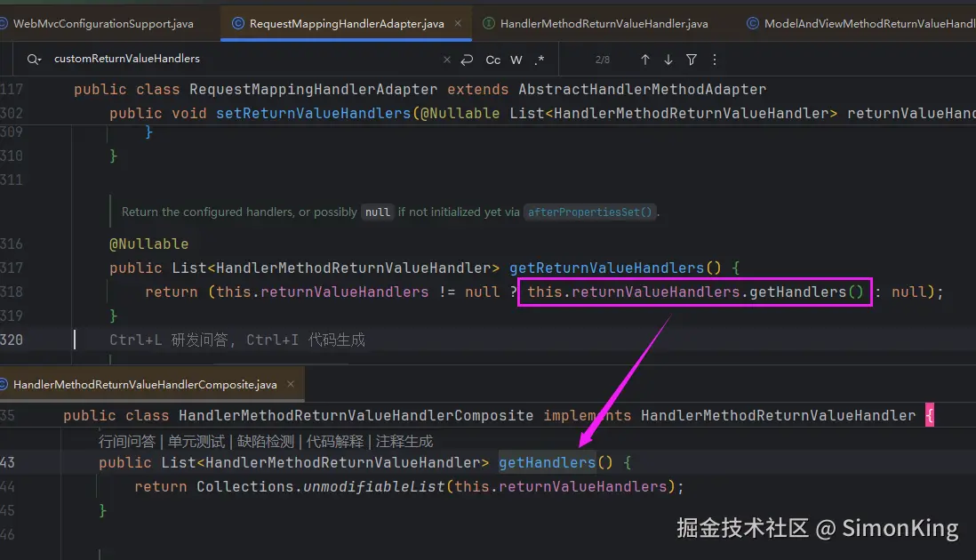This screenshot has height=560, width=976.
Task: Select HandlerMethodReturnValueHandlerComposite.java tab
Action: pyautogui.click(x=145, y=385)
